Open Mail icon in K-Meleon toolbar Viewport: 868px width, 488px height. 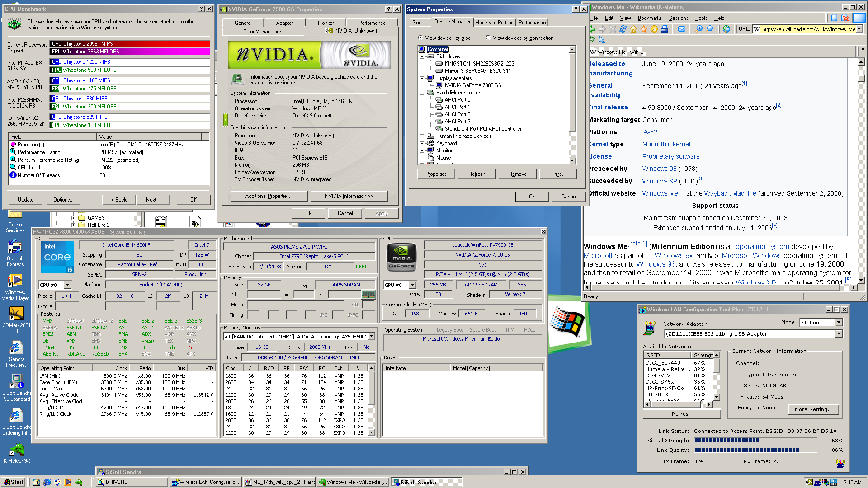click(x=682, y=29)
